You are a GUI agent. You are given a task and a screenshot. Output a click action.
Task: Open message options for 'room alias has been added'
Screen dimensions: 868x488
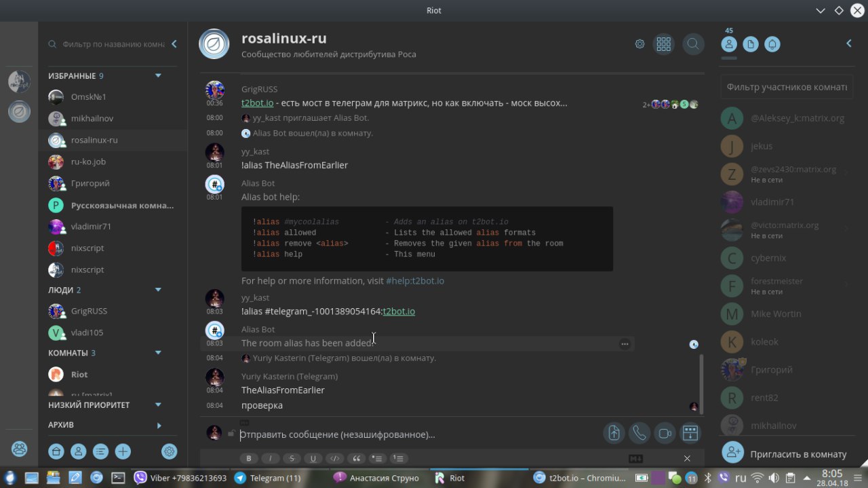coord(625,344)
